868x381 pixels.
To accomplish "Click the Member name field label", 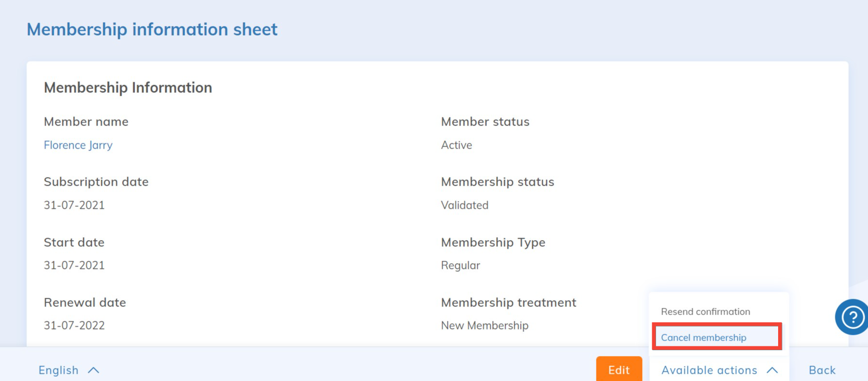I will [x=86, y=121].
